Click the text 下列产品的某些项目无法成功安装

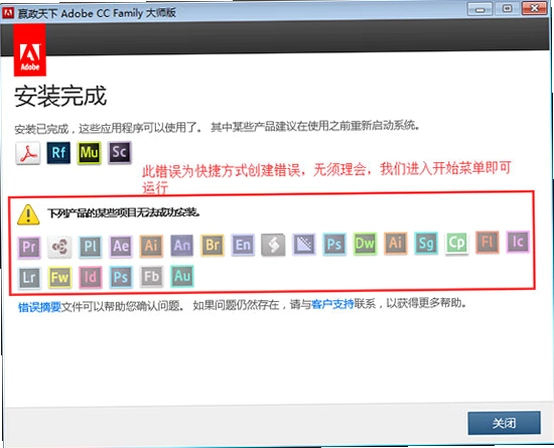[124, 213]
